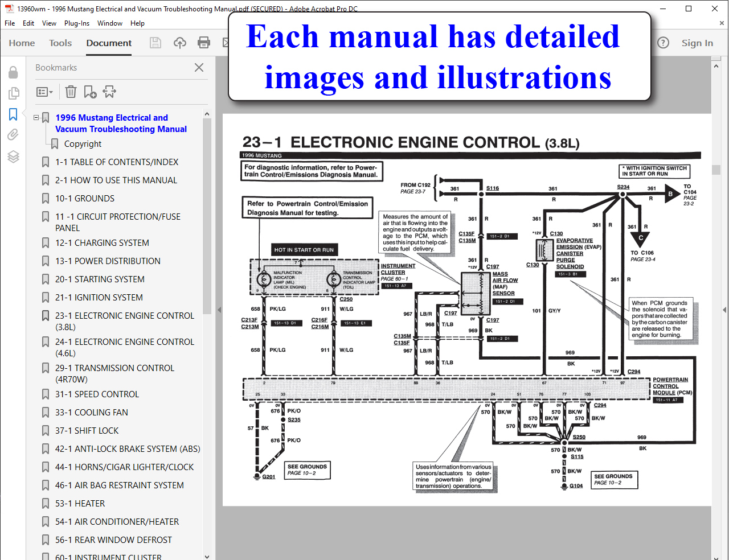Collapse the left navigation pane arrow
This screenshot has height=560, width=729.
219,310
